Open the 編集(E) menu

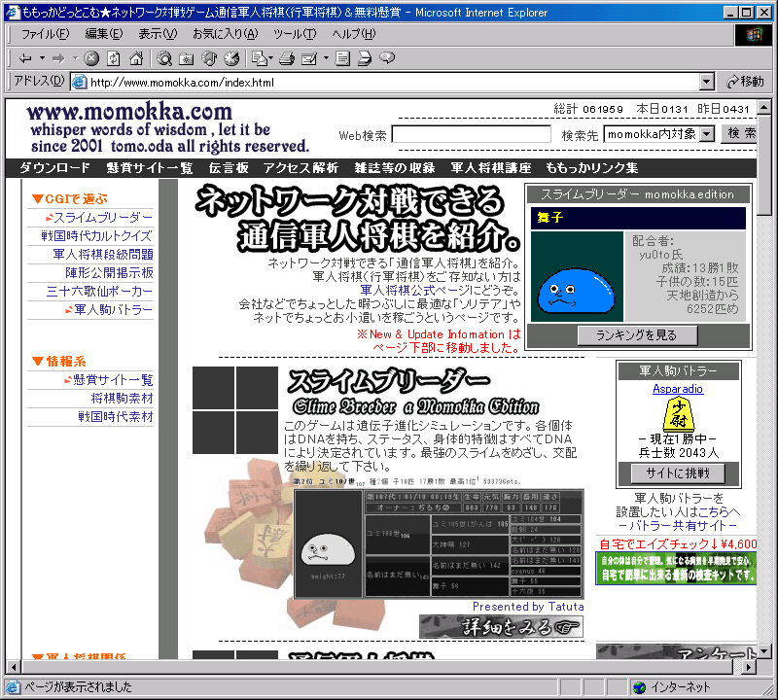tap(104, 34)
